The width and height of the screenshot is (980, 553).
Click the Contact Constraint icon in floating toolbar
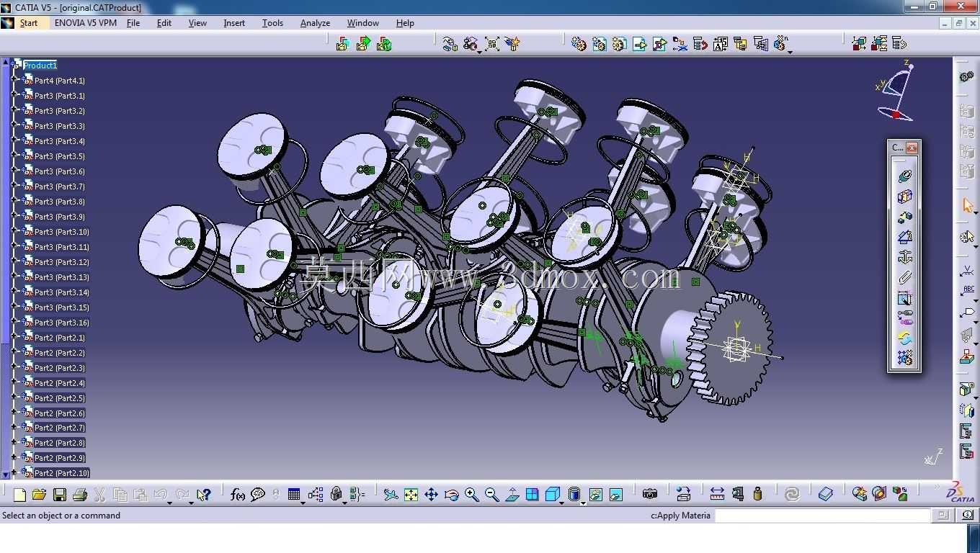click(905, 196)
